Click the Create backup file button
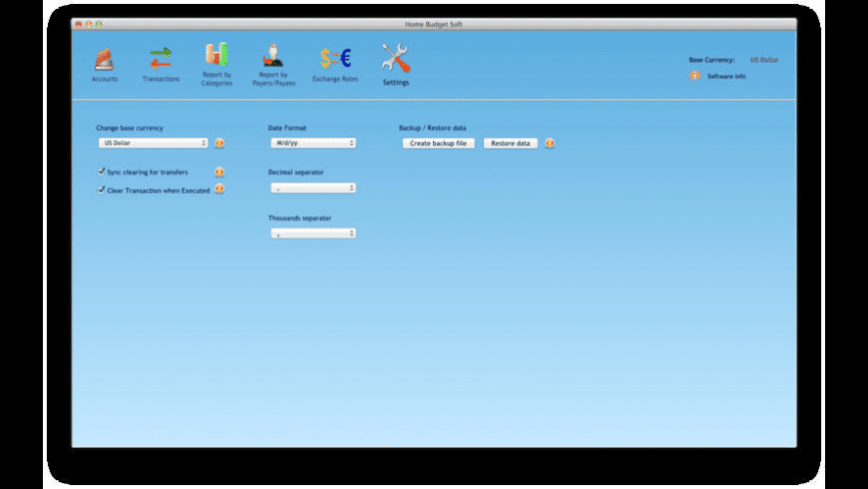The image size is (868, 489). coord(438,144)
